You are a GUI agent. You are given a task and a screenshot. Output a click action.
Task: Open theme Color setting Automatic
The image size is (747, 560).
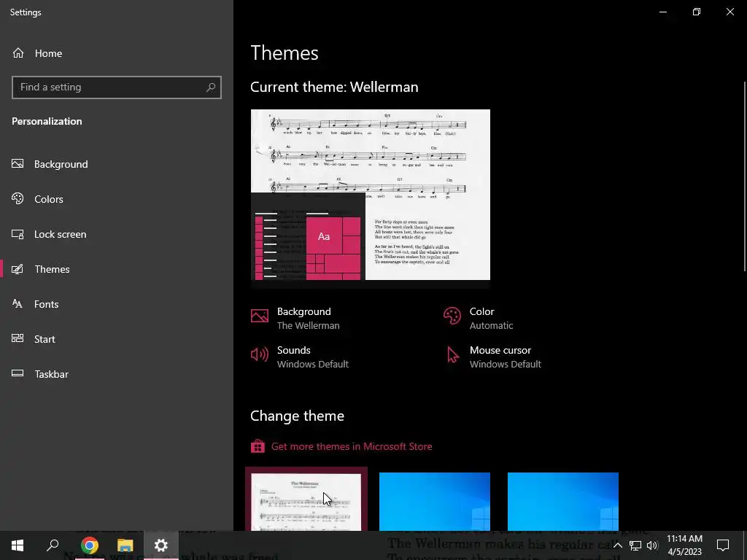tap(491, 318)
